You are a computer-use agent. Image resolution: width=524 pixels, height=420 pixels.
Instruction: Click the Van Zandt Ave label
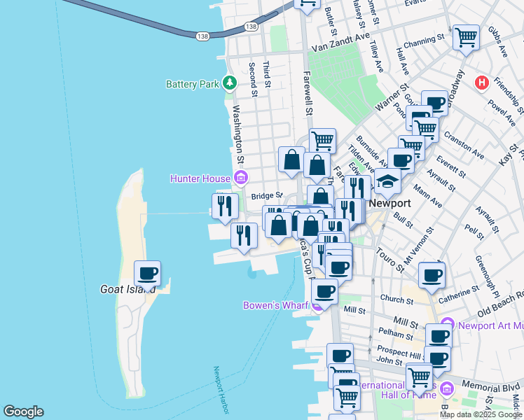340,43
